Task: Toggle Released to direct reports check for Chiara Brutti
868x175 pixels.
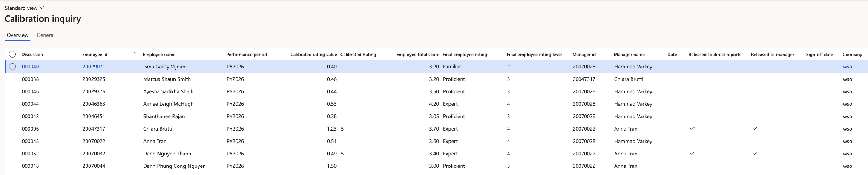Action: (692, 129)
